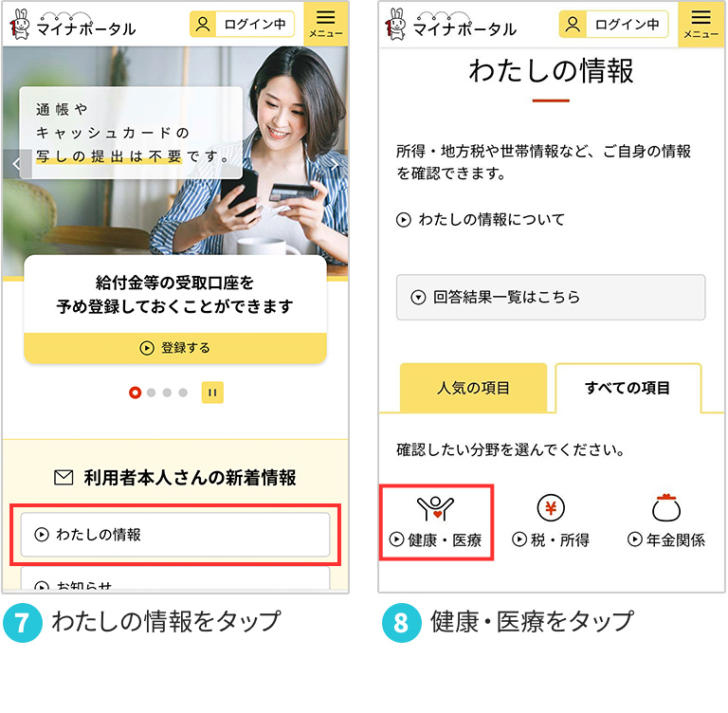Screen dimensions: 728x713
Task: Select the 年金関係 purse icon
Action: 666,507
